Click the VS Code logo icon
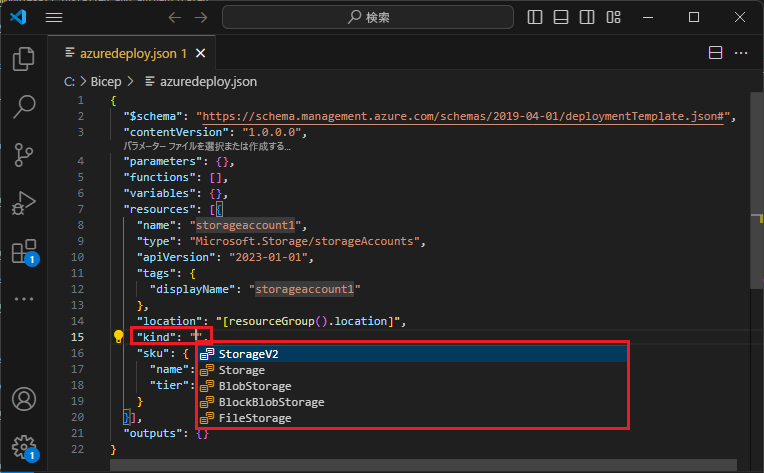 tap(19, 18)
